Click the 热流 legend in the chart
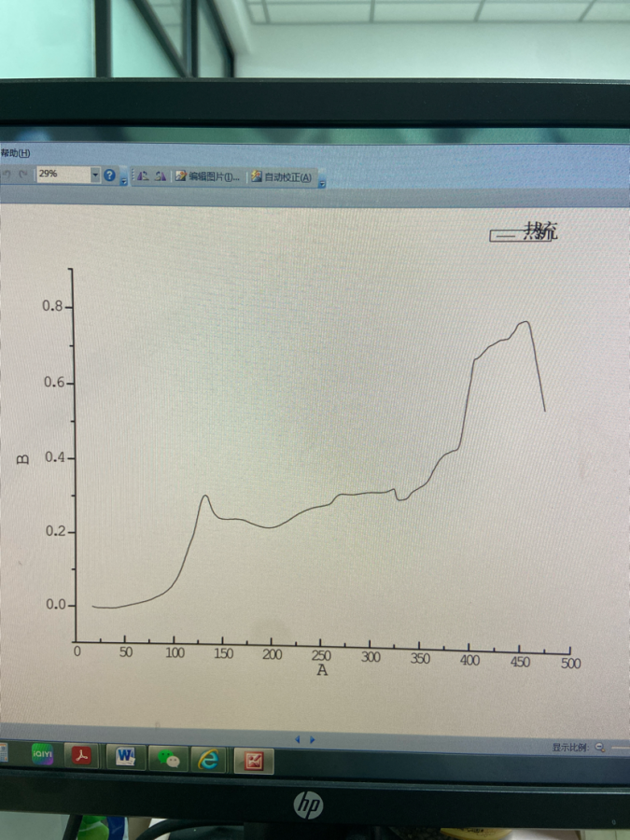The width and height of the screenshot is (630, 840). point(524,232)
